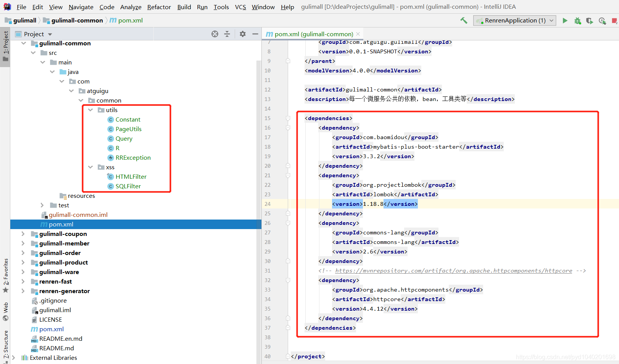The width and height of the screenshot is (619, 364).
Task: Open the profiler run icon
Action: pyautogui.click(x=602, y=21)
